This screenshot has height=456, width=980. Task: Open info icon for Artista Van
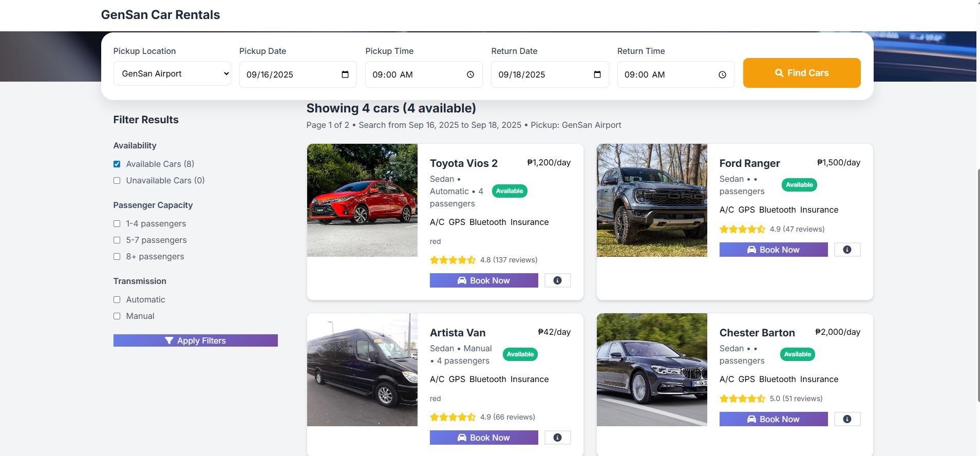557,438
